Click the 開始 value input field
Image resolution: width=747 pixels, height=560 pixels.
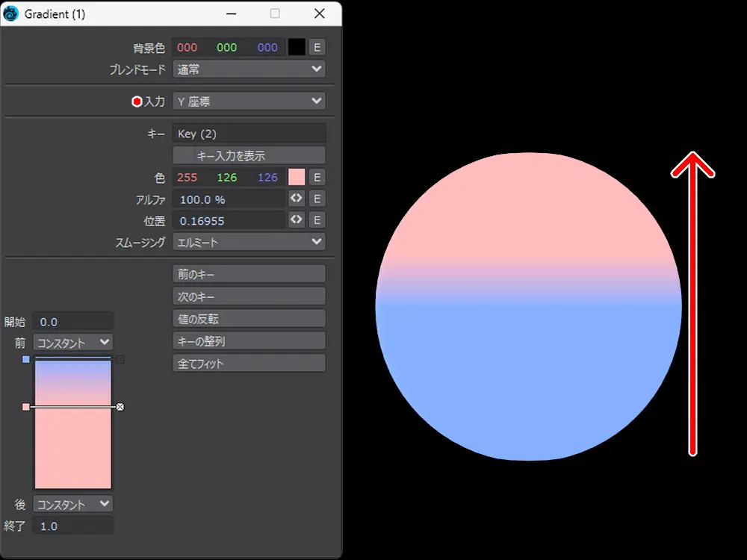[x=73, y=322]
